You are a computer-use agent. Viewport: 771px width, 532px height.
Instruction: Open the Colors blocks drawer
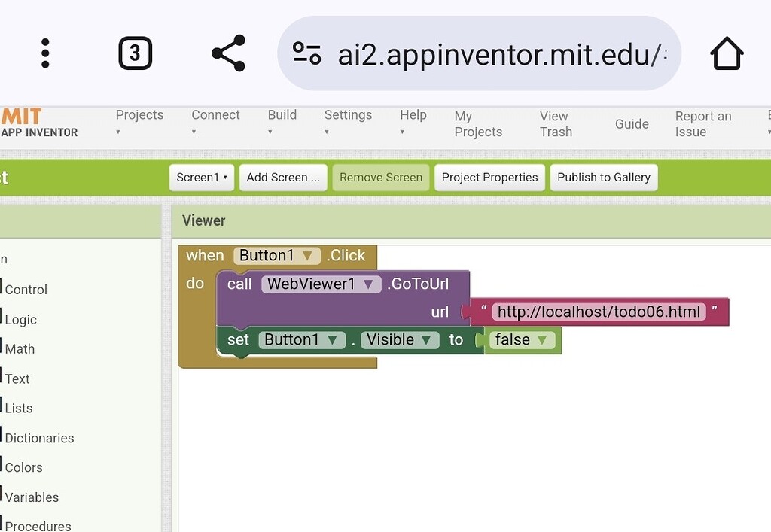tap(23, 467)
